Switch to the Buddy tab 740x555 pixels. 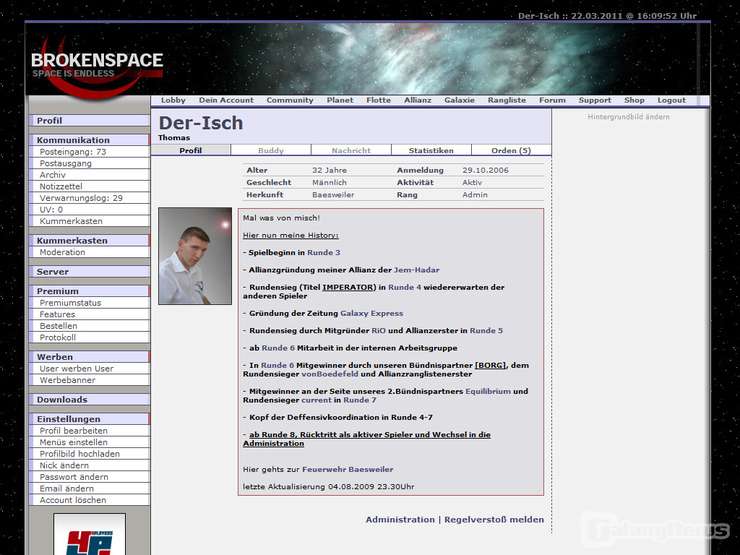tap(271, 151)
